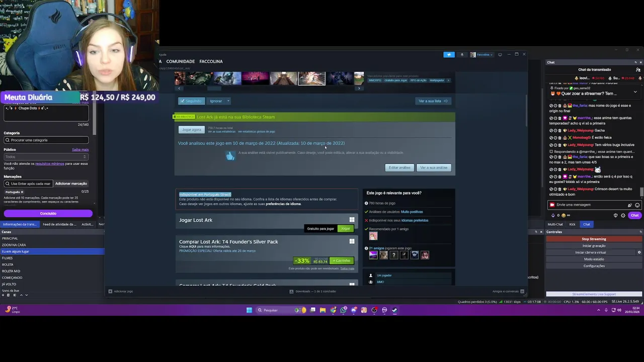Screen dimensions: 644x362
Task: Click Jogar agora button
Action: coord(192,130)
